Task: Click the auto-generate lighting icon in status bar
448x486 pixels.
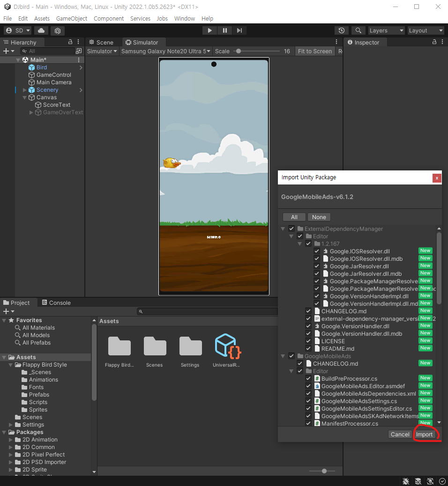Action: 430,481
